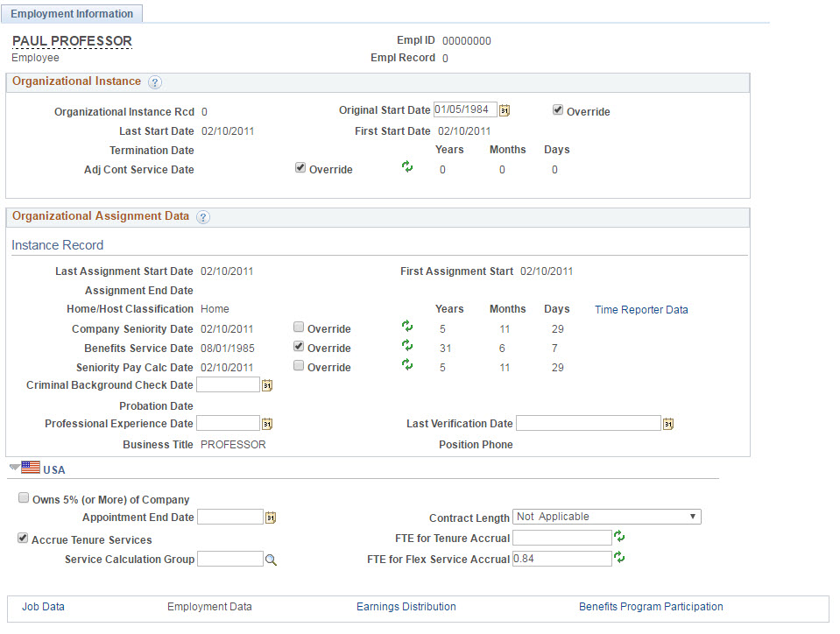Click Professional Experience Date field
This screenshot has height=634, width=840.
(229, 423)
